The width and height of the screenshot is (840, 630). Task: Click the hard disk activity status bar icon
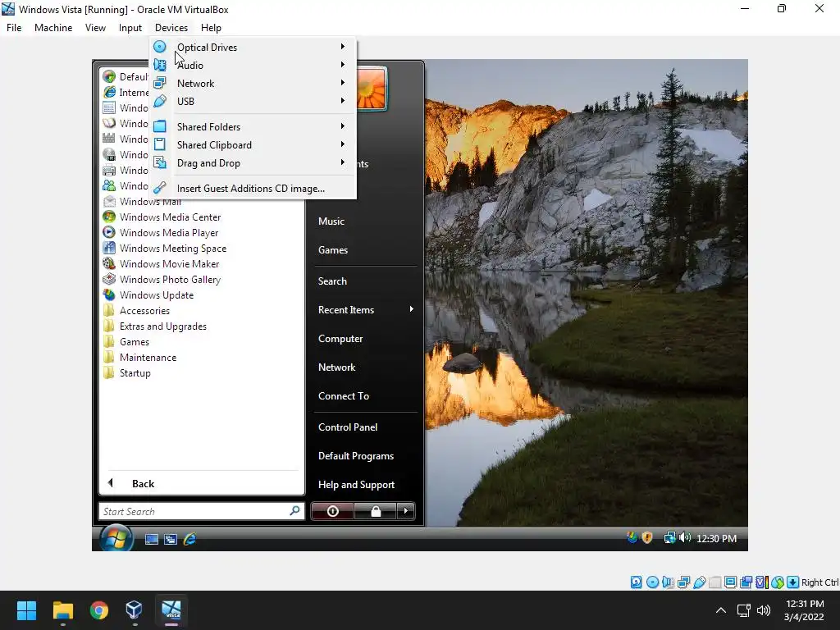tap(636, 582)
